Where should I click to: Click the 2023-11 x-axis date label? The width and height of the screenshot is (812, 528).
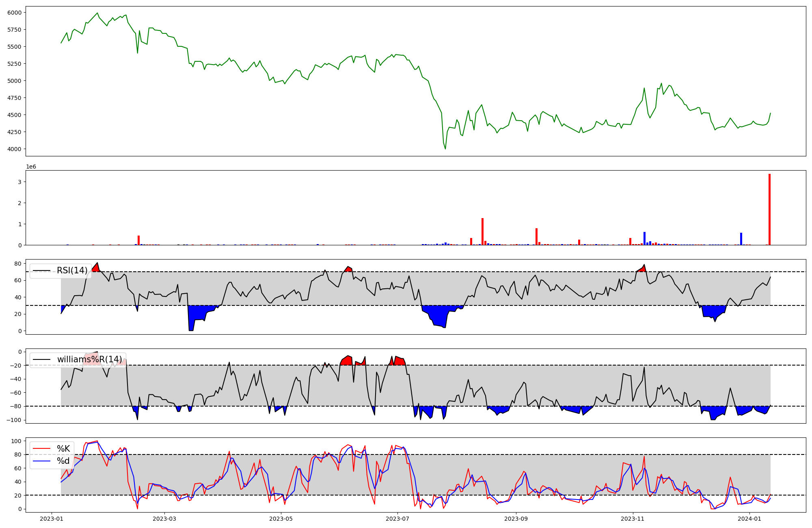(633, 519)
